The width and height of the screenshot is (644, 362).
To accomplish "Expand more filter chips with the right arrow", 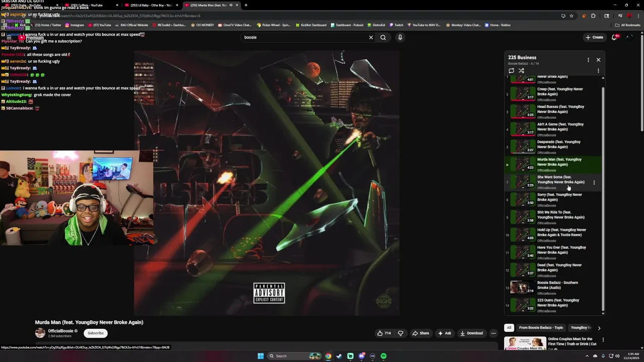I will click(599, 328).
